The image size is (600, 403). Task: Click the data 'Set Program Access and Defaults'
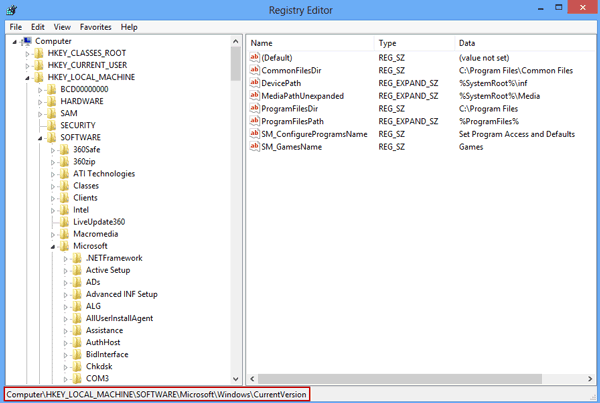(517, 134)
